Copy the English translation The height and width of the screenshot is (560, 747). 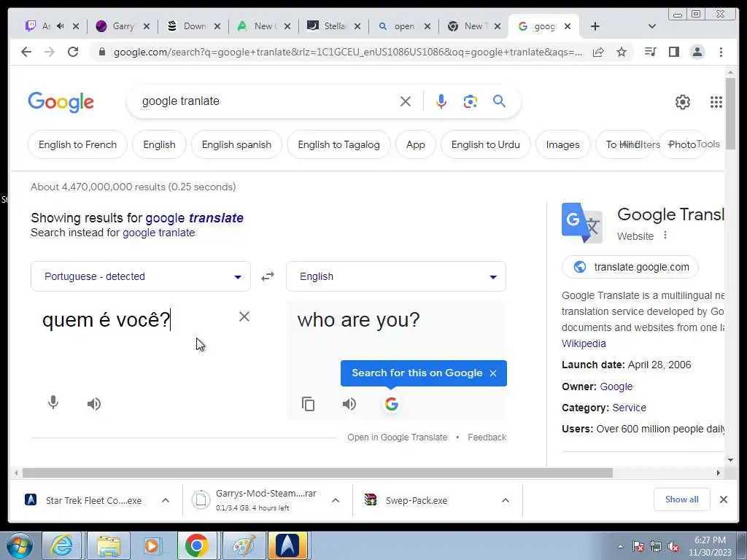click(309, 404)
